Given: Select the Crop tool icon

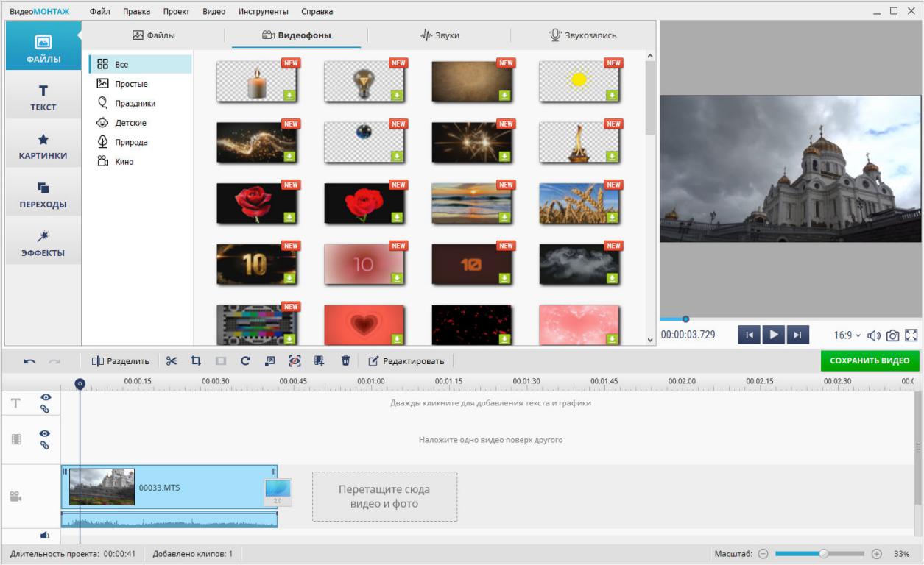Looking at the screenshot, I should coord(196,360).
